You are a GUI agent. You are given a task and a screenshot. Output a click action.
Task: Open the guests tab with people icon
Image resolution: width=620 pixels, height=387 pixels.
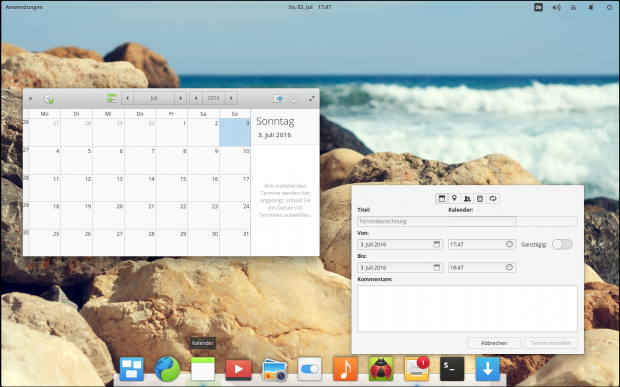[467, 198]
